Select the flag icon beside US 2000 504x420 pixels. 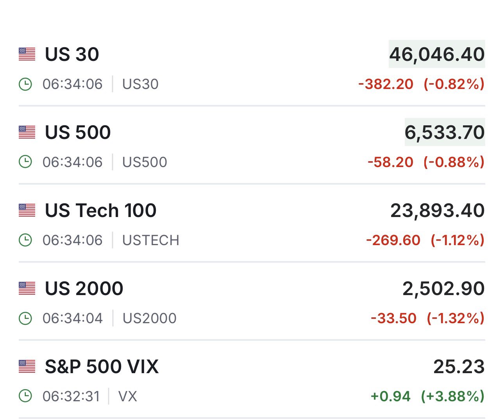[x=27, y=288]
